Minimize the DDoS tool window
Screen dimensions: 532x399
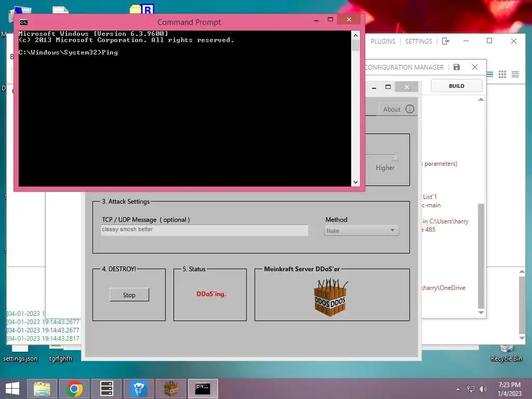click(374, 87)
